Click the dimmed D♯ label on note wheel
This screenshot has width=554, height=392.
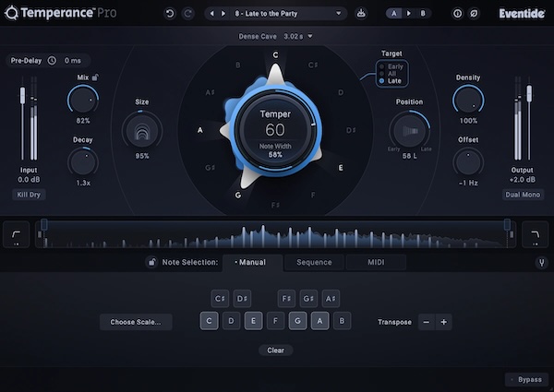(351, 130)
